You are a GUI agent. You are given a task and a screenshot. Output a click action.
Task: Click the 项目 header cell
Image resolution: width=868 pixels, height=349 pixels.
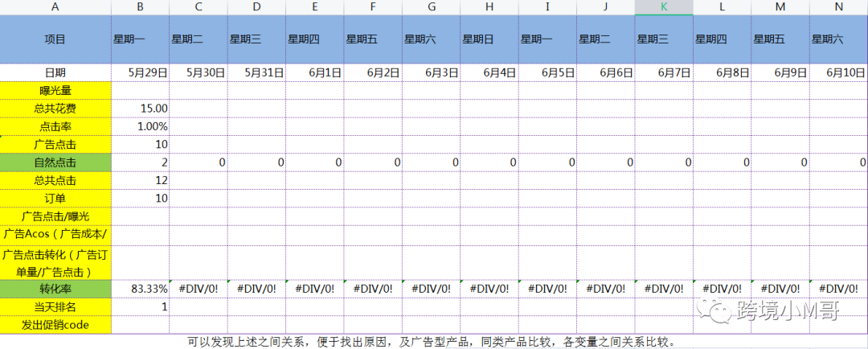click(x=55, y=39)
